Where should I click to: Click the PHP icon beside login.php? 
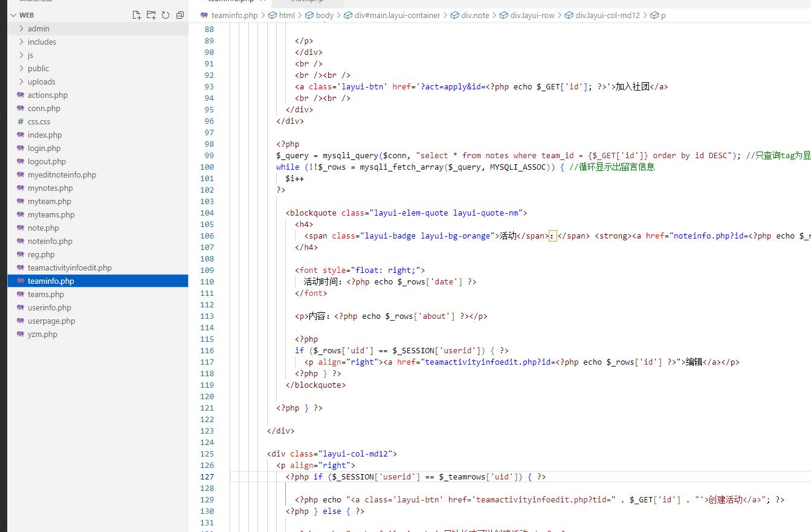(x=21, y=148)
